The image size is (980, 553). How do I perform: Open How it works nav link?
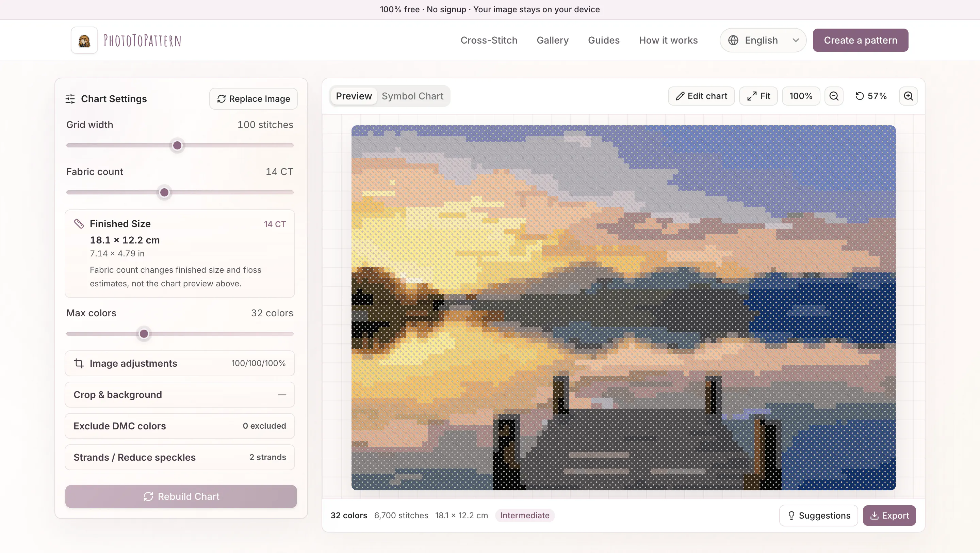(668, 40)
